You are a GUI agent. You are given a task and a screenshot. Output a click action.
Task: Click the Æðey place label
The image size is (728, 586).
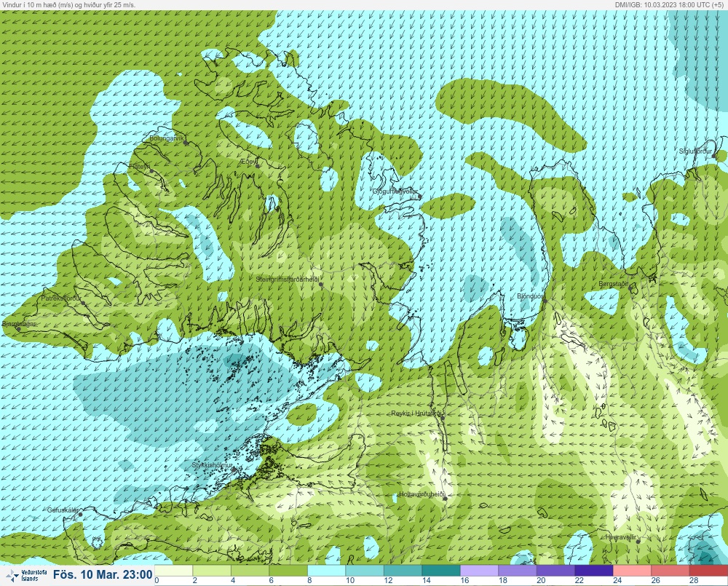[x=248, y=161]
